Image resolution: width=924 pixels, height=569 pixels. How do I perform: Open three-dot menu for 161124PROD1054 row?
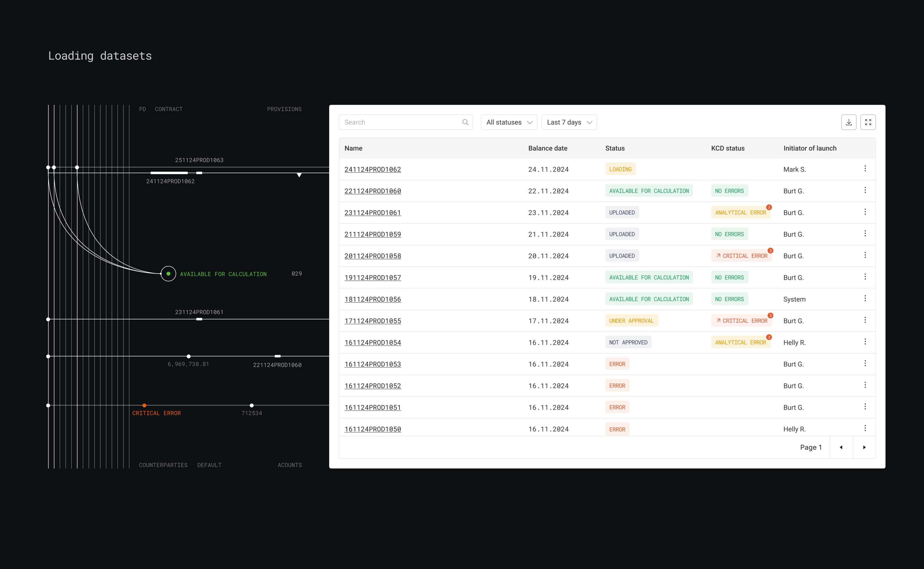(x=865, y=342)
